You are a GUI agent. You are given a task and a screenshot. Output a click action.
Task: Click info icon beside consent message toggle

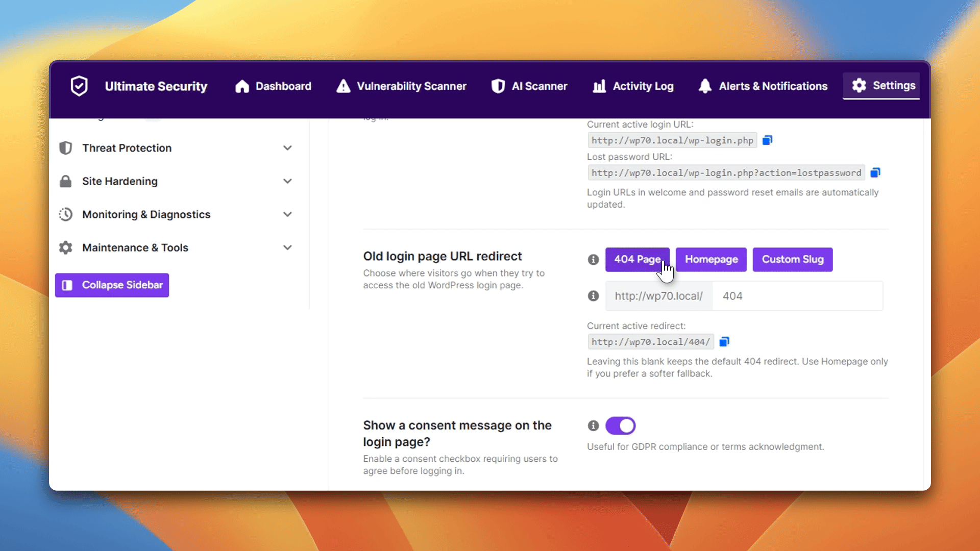[x=593, y=425]
